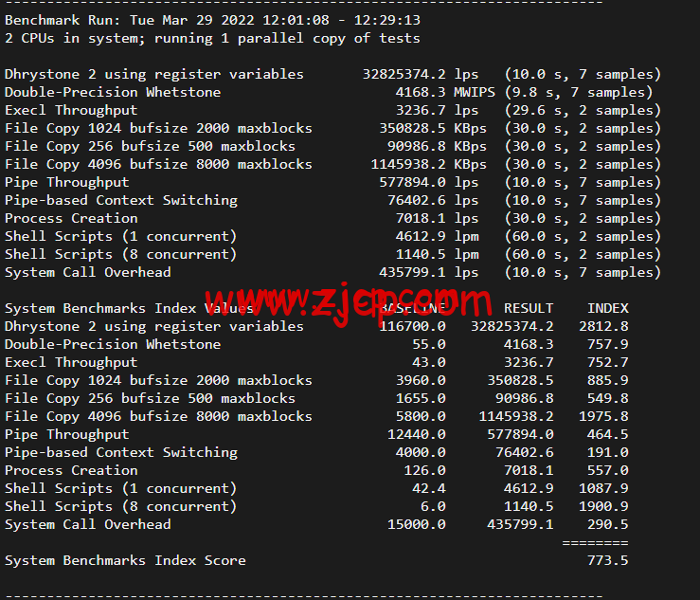Click Whetstone baseline 55.0
Image resolution: width=700 pixels, height=600 pixels.
click(428, 344)
